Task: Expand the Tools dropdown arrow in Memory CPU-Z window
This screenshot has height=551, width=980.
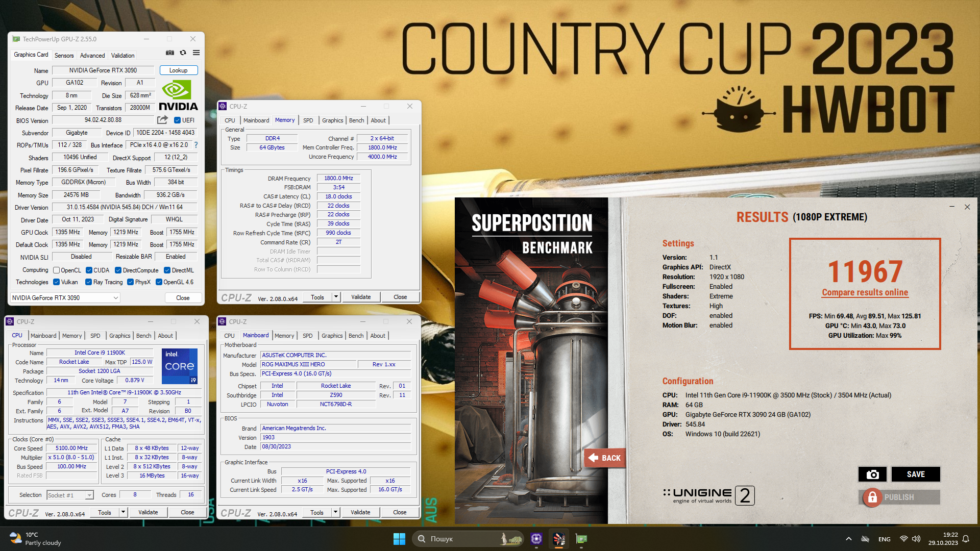Action: click(336, 297)
